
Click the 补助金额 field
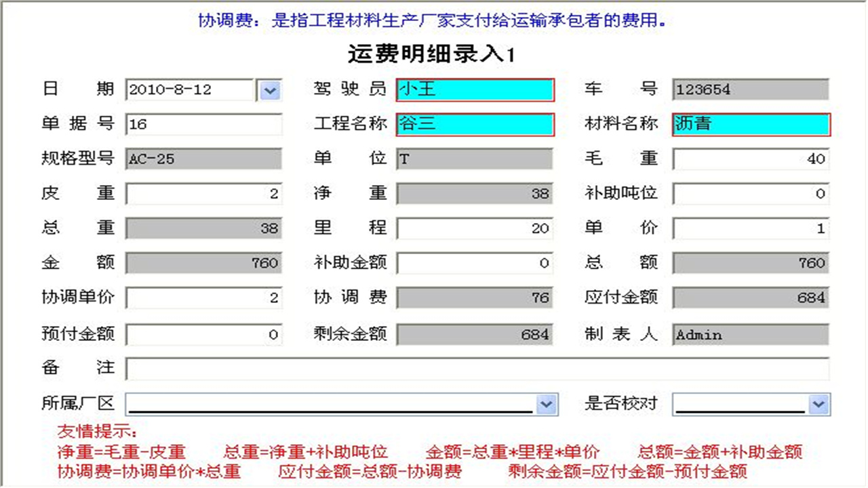coord(475,264)
